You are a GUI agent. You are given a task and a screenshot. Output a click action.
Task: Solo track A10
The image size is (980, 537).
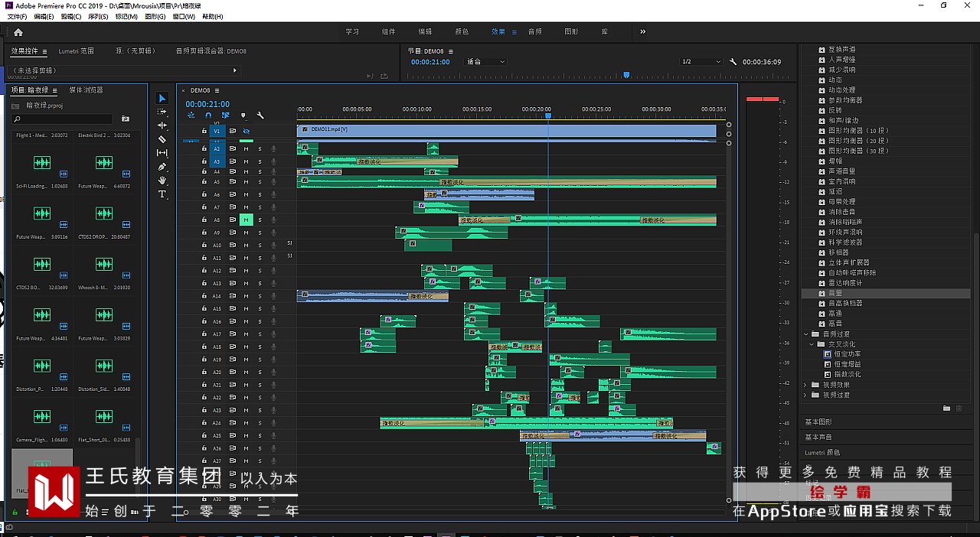point(260,246)
